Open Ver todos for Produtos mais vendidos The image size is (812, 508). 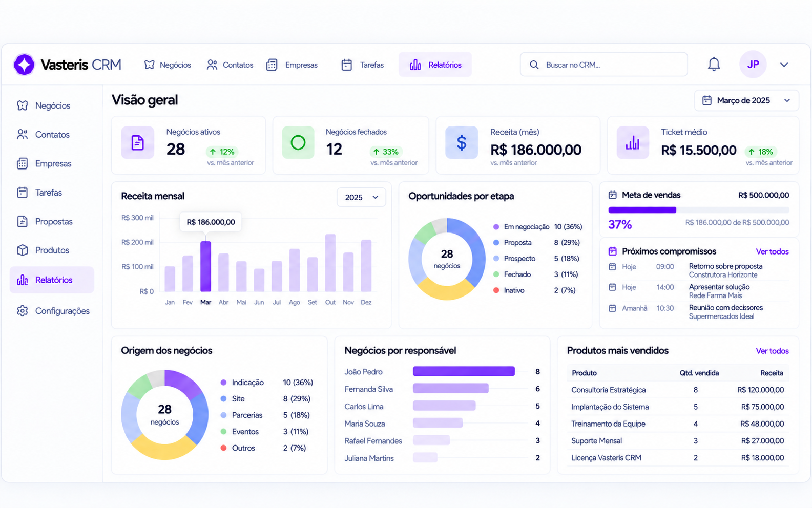(x=772, y=351)
